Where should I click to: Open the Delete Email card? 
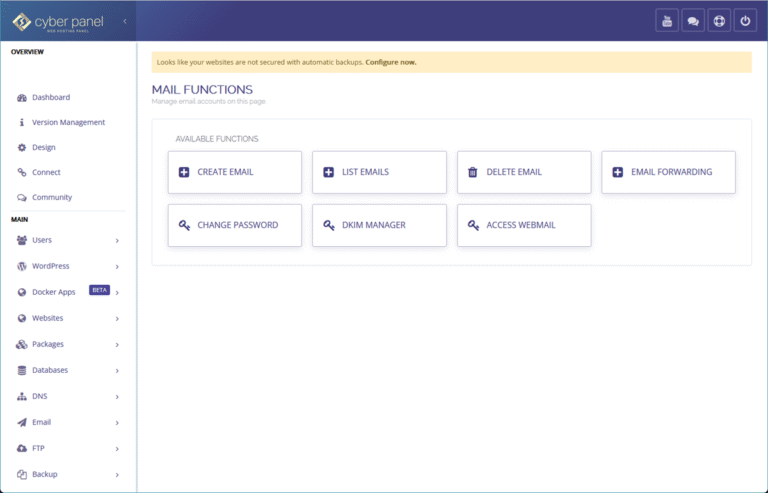pyautogui.click(x=524, y=172)
